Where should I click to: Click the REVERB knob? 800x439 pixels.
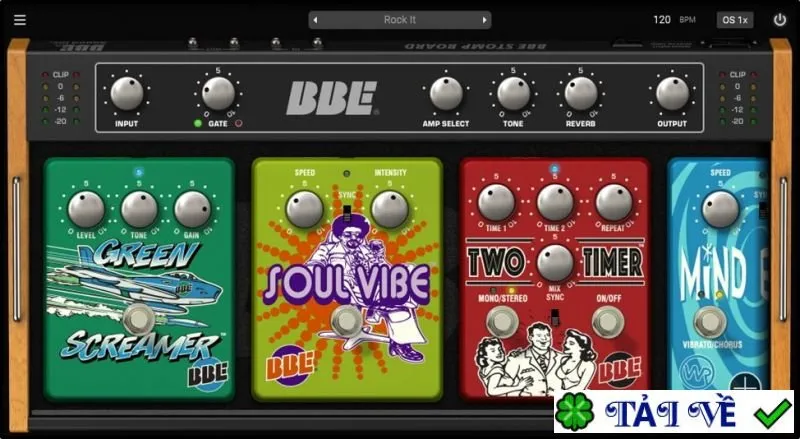pyautogui.click(x=581, y=93)
